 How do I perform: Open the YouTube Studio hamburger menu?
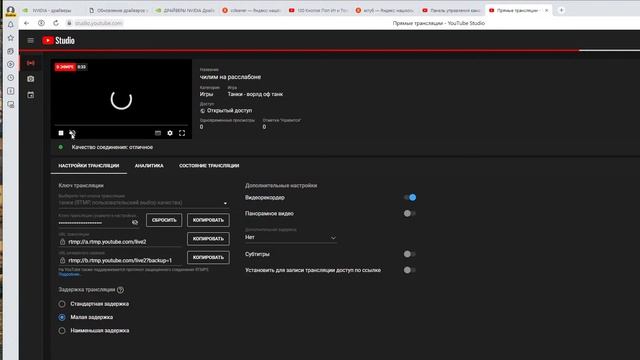point(31,40)
